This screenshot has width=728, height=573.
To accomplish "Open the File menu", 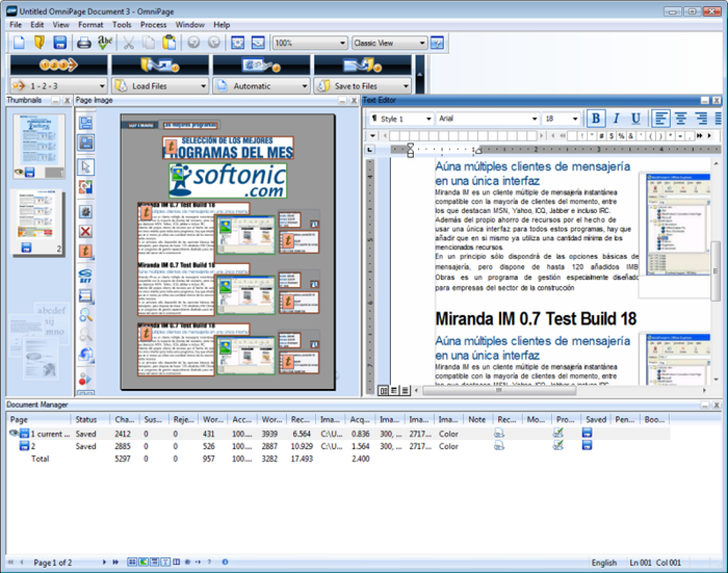I will 15,24.
